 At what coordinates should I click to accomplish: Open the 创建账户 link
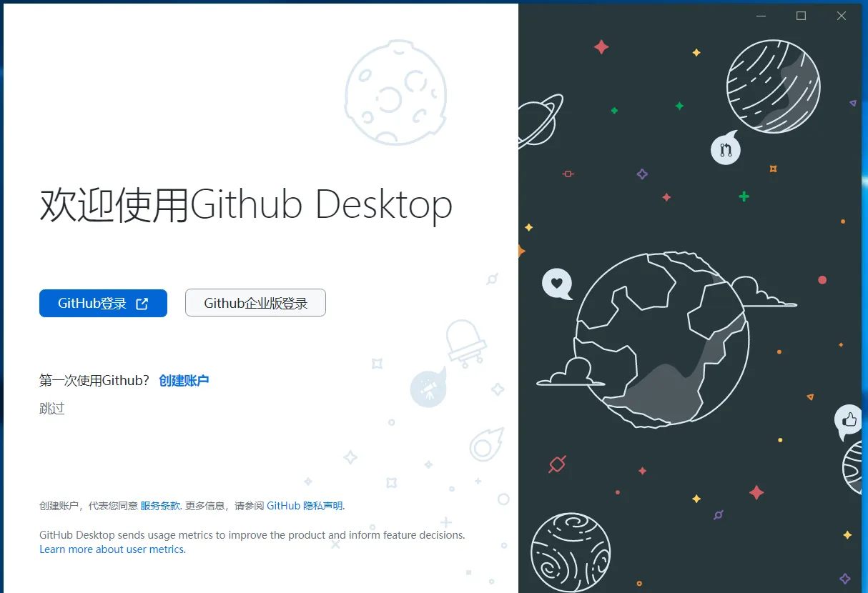(184, 381)
